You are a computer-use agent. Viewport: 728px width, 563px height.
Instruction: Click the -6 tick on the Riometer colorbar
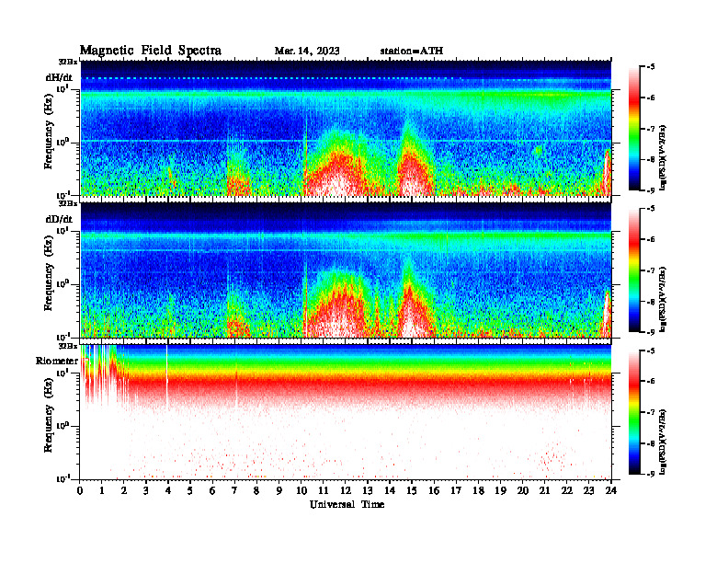652,382
